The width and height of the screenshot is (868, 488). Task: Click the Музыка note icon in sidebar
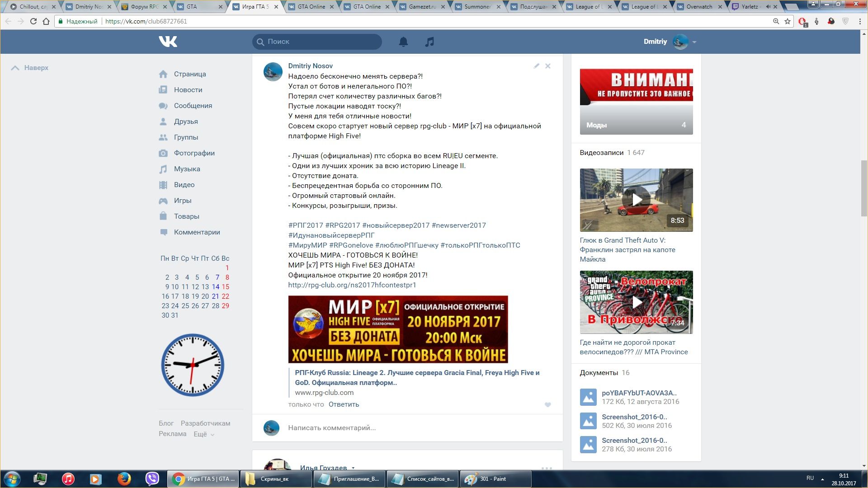pyautogui.click(x=163, y=169)
